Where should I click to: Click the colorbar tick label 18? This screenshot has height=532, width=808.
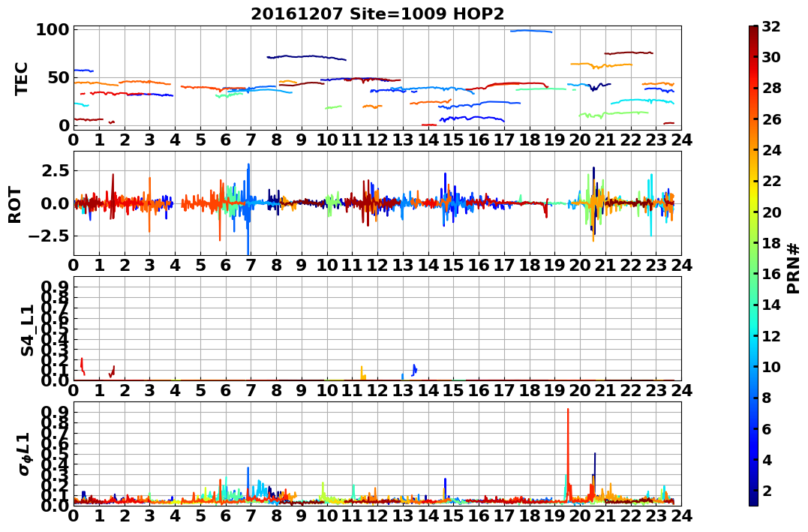click(771, 243)
